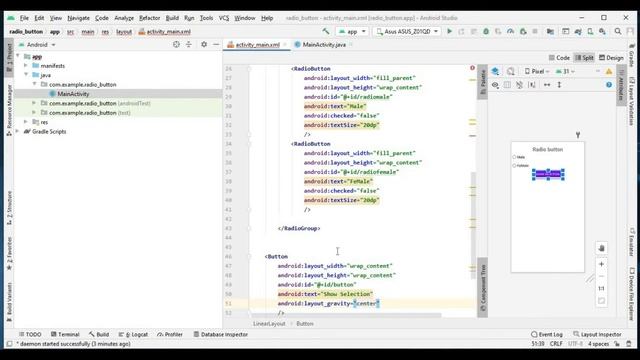Open the Pixel device preview dropdown
This screenshot has width=640, height=360.
537,71
